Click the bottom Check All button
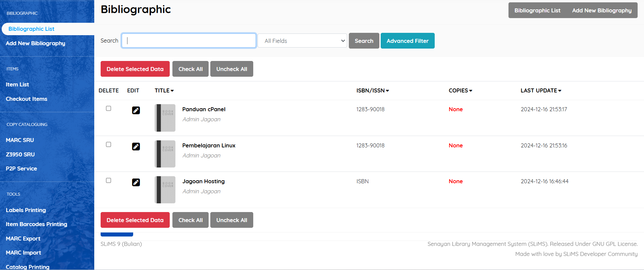The width and height of the screenshot is (644, 270). (x=191, y=220)
